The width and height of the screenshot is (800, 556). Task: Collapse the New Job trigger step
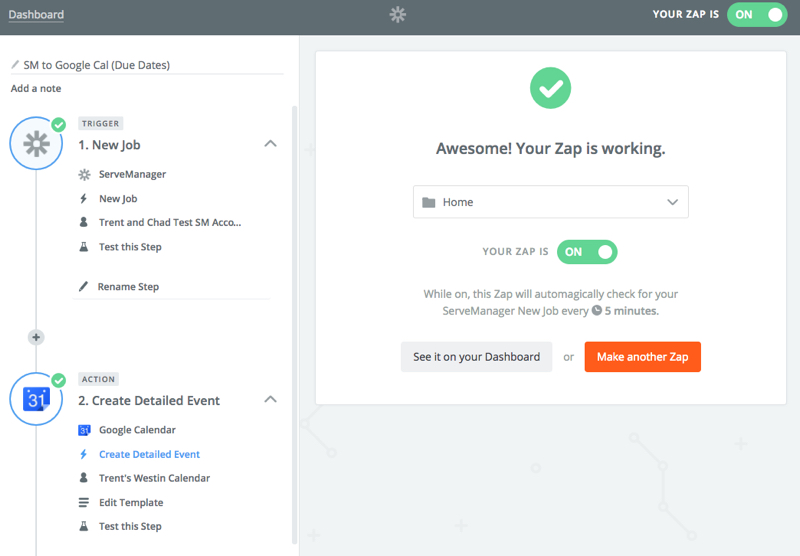(270, 144)
